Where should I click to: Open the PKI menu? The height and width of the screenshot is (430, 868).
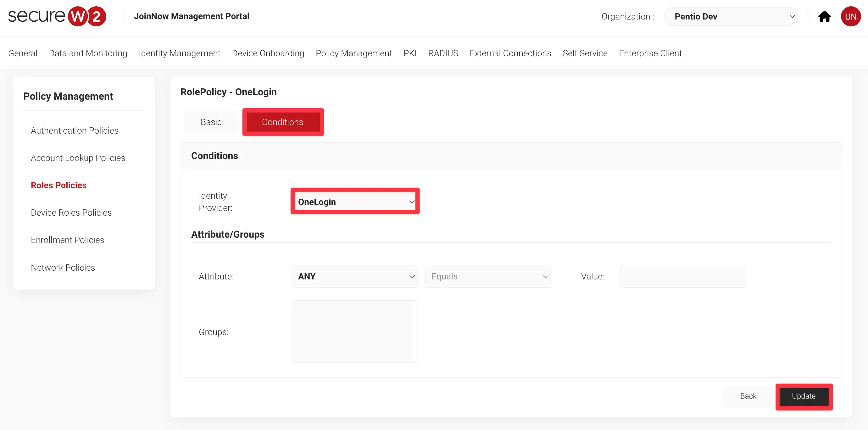click(410, 53)
